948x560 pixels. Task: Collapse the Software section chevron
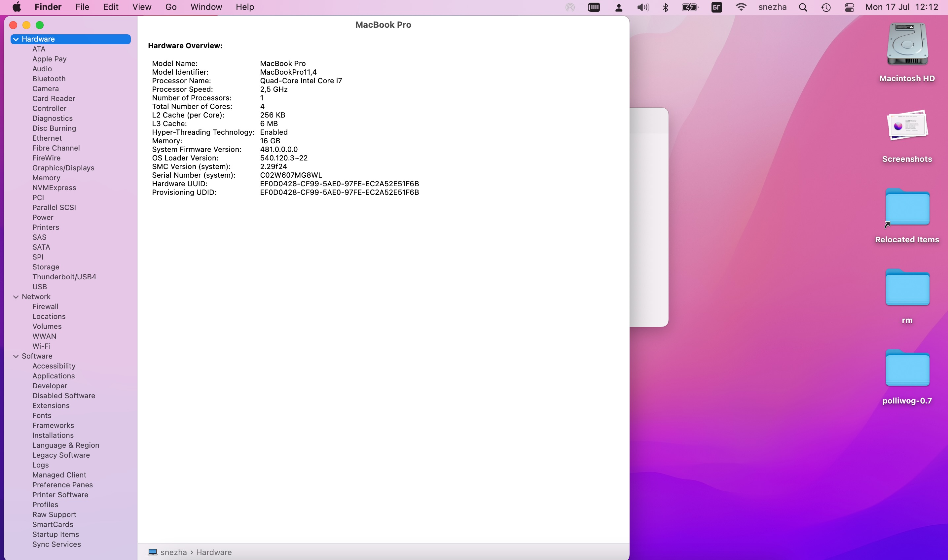pyautogui.click(x=16, y=356)
